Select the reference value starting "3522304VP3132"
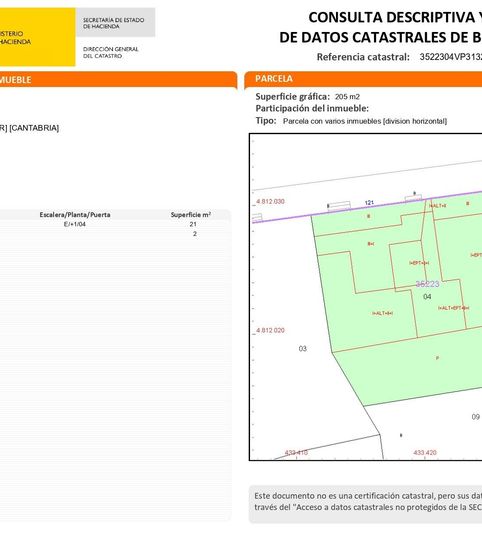This screenshot has width=482, height=542. (x=451, y=57)
